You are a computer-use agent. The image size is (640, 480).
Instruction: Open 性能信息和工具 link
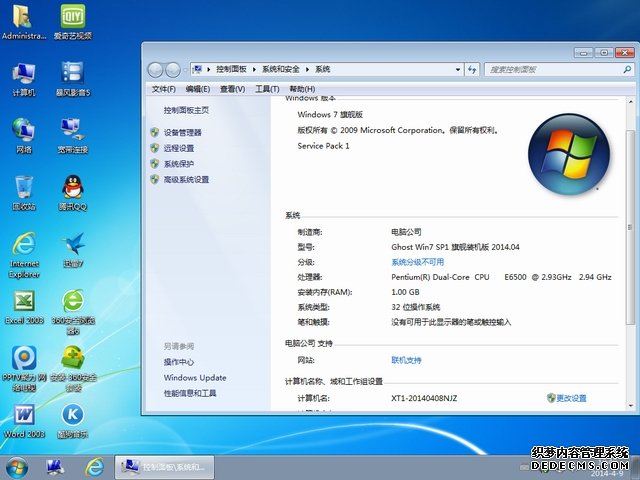190,393
